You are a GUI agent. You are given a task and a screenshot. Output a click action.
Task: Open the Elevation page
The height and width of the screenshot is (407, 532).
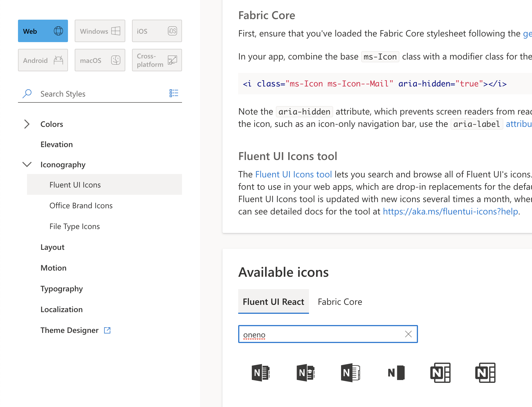(x=57, y=144)
